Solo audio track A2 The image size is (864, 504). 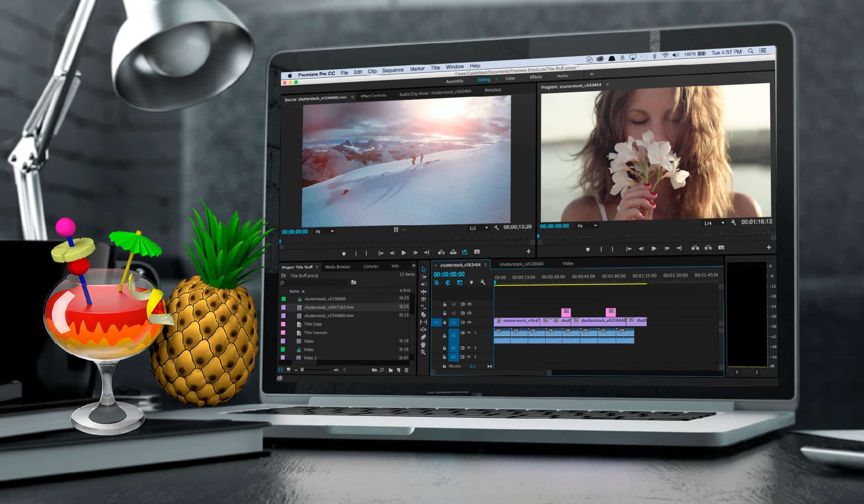click(475, 348)
